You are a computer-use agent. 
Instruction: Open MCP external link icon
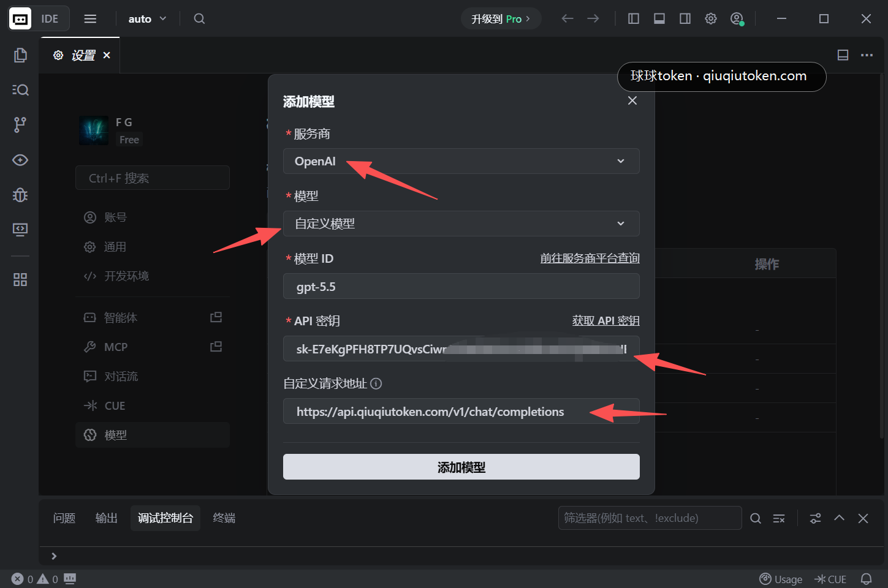216,347
